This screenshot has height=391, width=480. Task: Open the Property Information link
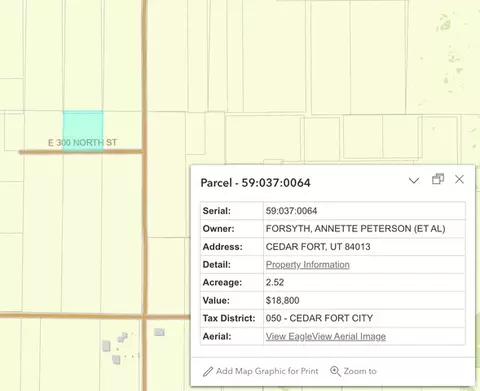pyautogui.click(x=307, y=265)
